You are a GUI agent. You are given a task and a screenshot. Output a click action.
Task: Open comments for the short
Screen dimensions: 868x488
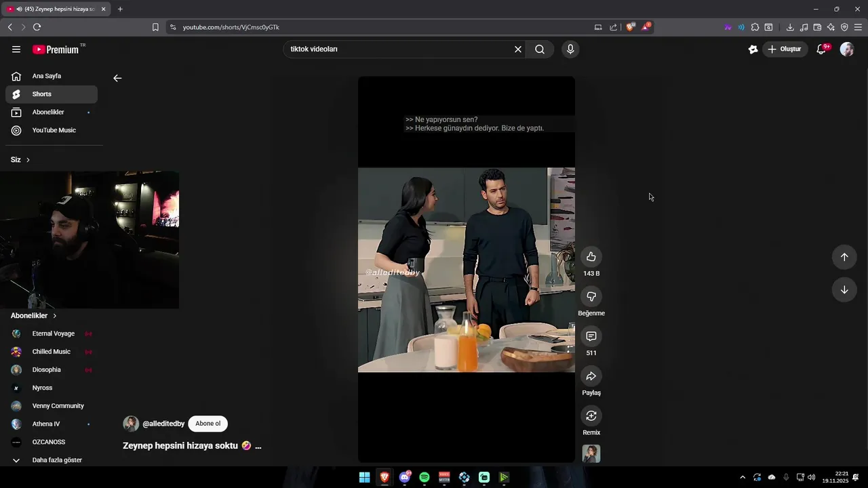pyautogui.click(x=591, y=336)
